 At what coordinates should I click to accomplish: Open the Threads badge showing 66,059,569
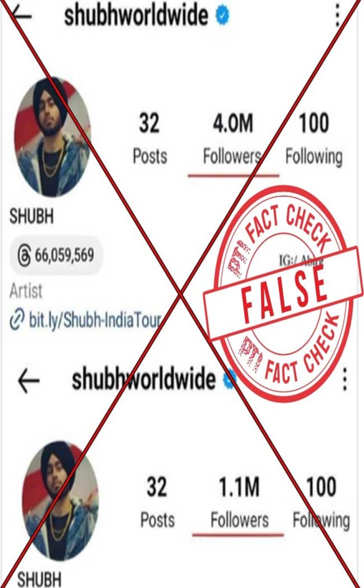(55, 255)
